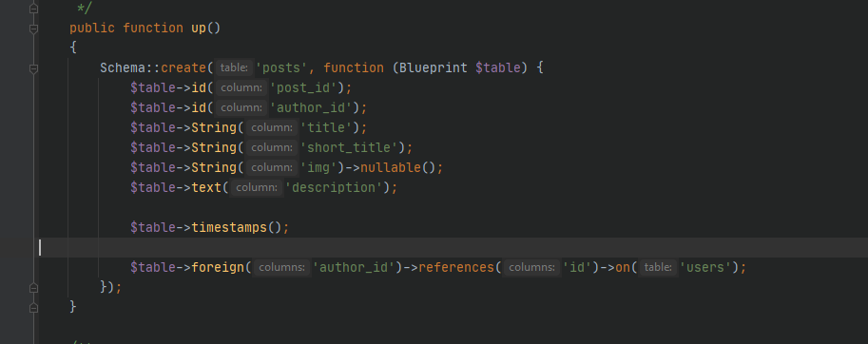Place cursor on 'posts' string
This screenshot has height=344, width=868.
click(281, 68)
